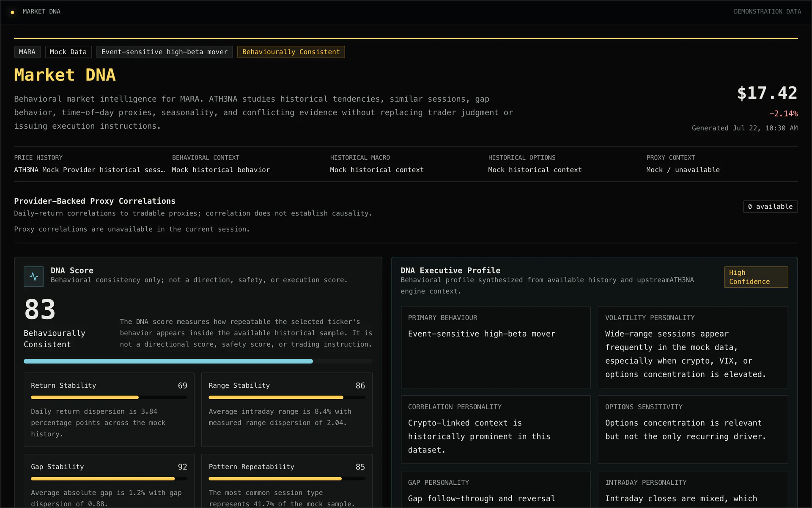This screenshot has height=508, width=812.
Task: Click the PRICE HISTORY label
Action: 38,157
